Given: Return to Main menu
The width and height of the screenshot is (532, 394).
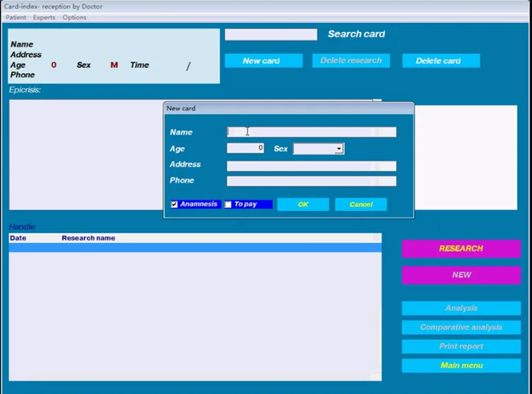Looking at the screenshot, I should tap(461, 366).
